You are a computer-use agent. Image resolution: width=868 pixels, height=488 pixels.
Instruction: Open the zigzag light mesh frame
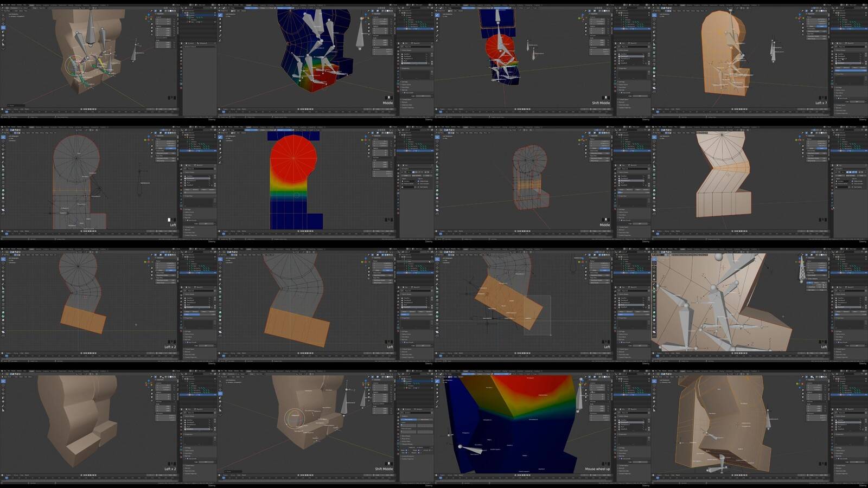pyautogui.click(x=759, y=182)
